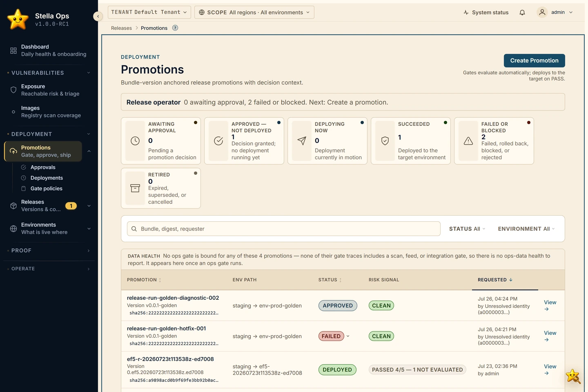Click the paper-plane icon on Deploying Now card

pos(302,141)
